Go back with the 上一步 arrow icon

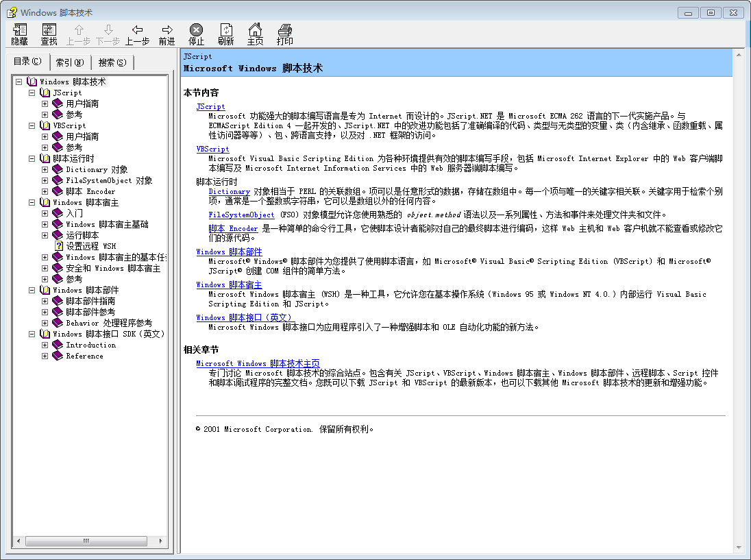[x=137, y=30]
